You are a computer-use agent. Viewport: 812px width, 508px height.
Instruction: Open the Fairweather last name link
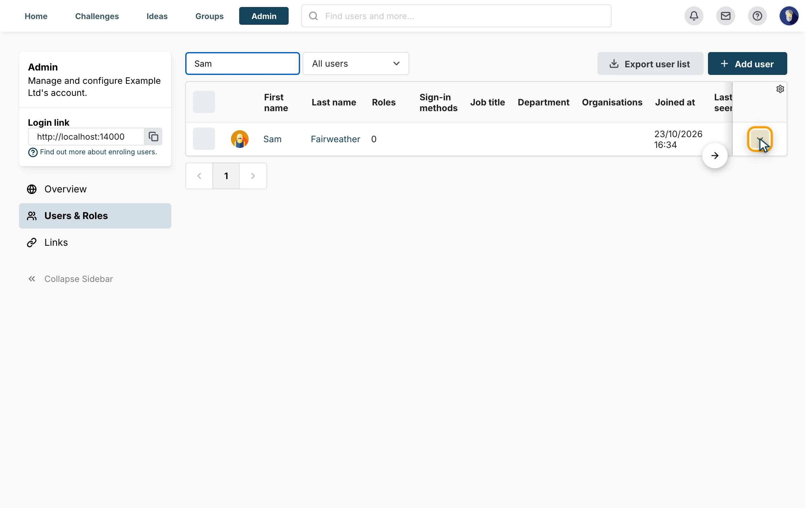[x=335, y=139]
